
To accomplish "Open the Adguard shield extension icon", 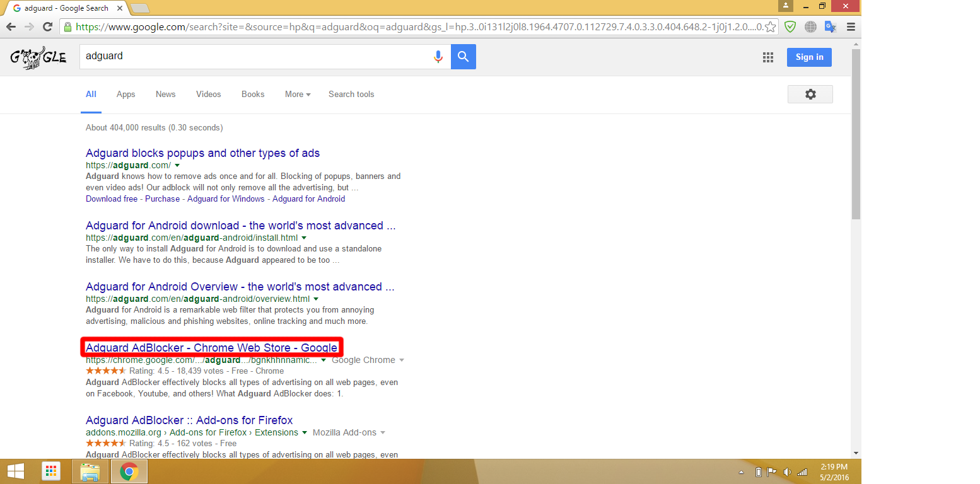I will click(x=790, y=27).
